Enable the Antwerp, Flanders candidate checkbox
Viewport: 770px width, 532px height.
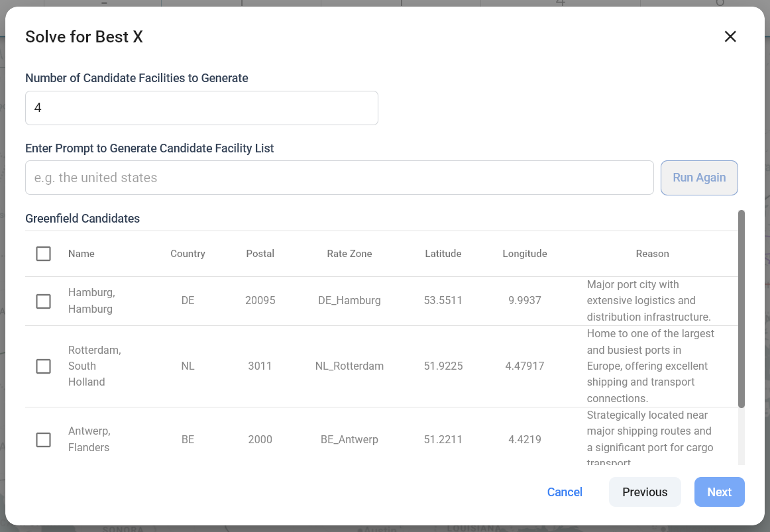click(x=44, y=440)
